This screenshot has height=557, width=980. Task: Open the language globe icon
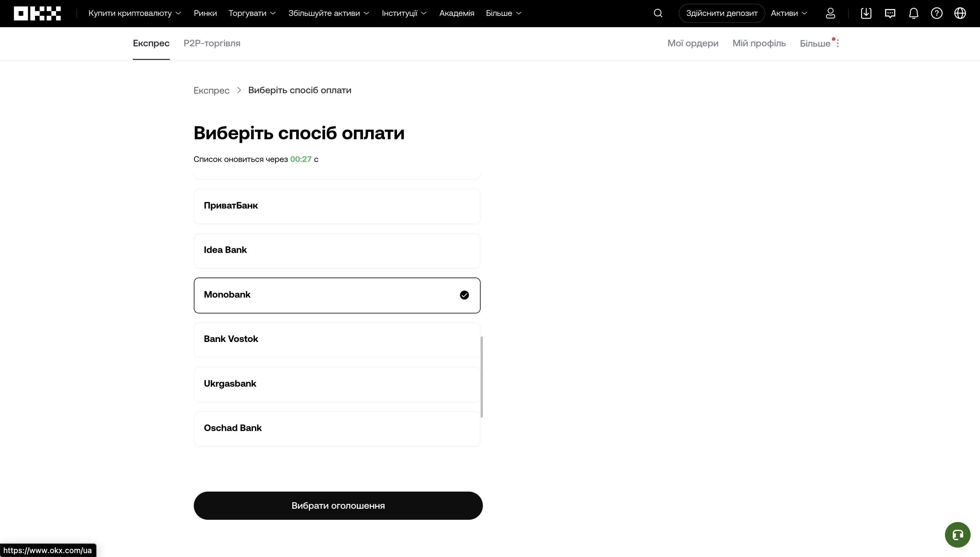point(961,13)
